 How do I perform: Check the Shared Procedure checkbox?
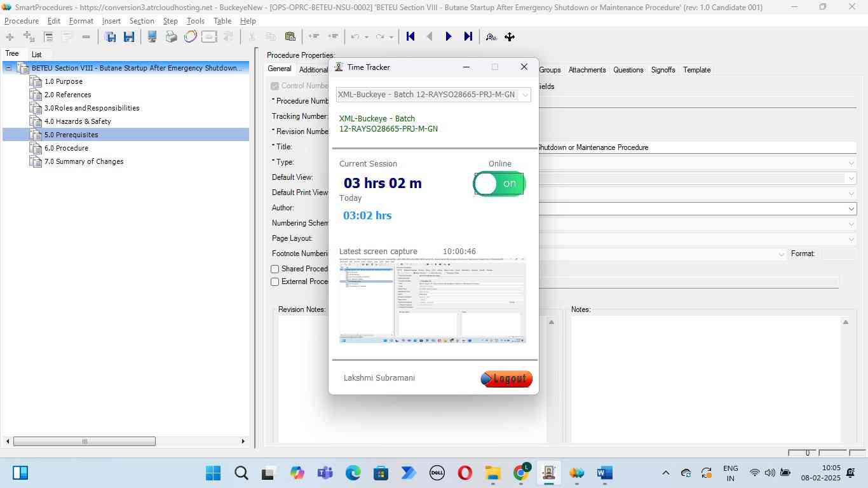coord(275,269)
